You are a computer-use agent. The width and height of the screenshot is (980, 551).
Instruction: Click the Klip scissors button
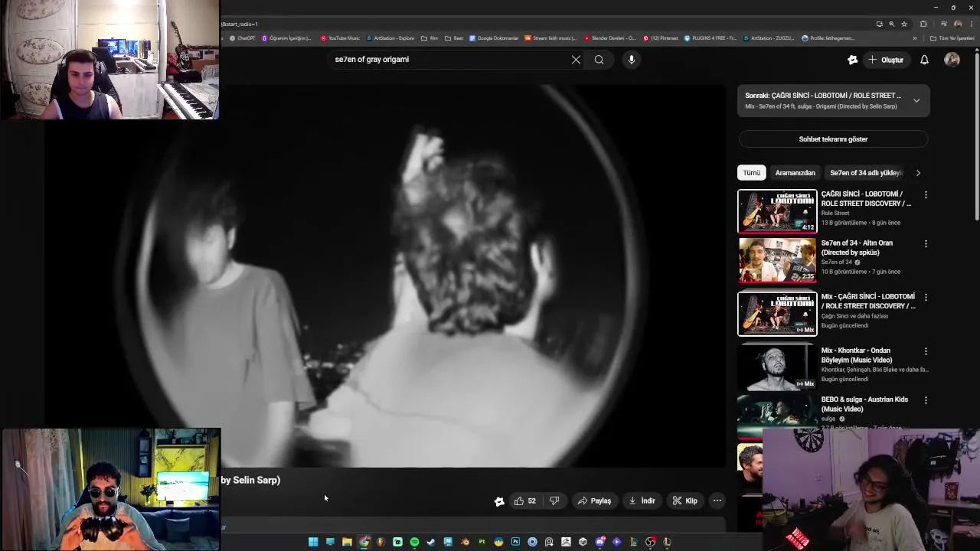pyautogui.click(x=684, y=501)
